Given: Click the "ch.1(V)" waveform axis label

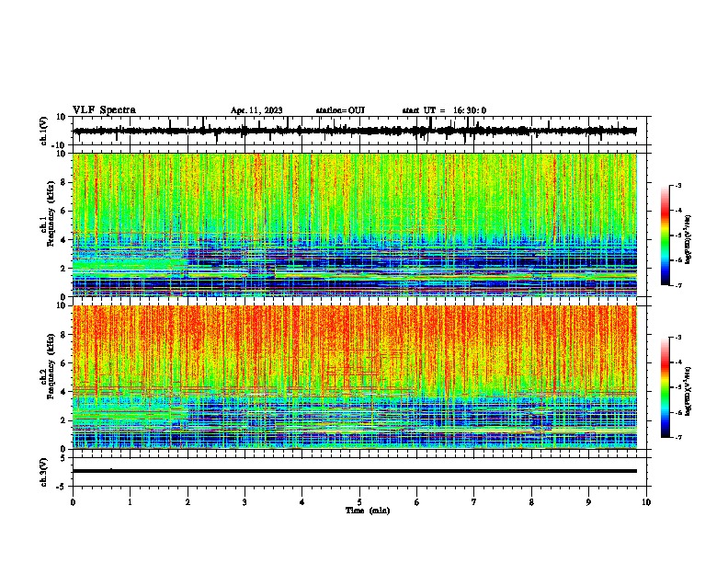Looking at the screenshot, I should pyautogui.click(x=44, y=131).
